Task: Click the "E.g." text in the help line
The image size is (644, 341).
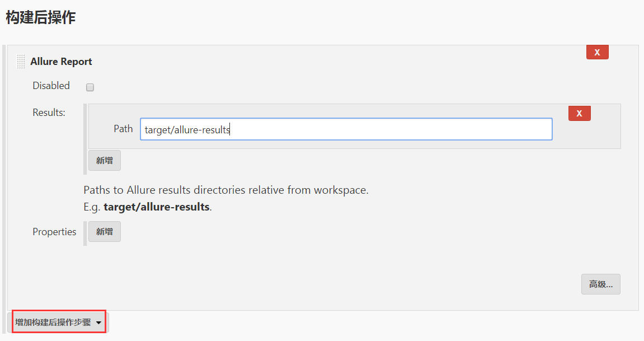Action: point(92,207)
